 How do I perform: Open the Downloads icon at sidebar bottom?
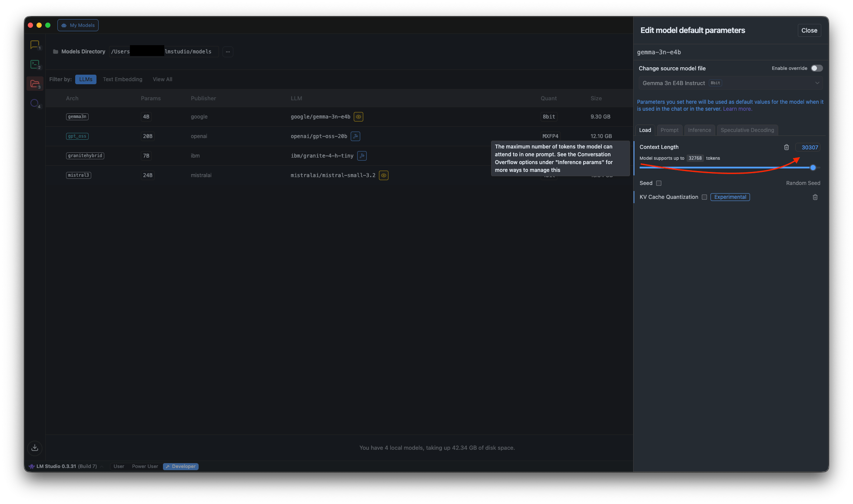(x=35, y=448)
